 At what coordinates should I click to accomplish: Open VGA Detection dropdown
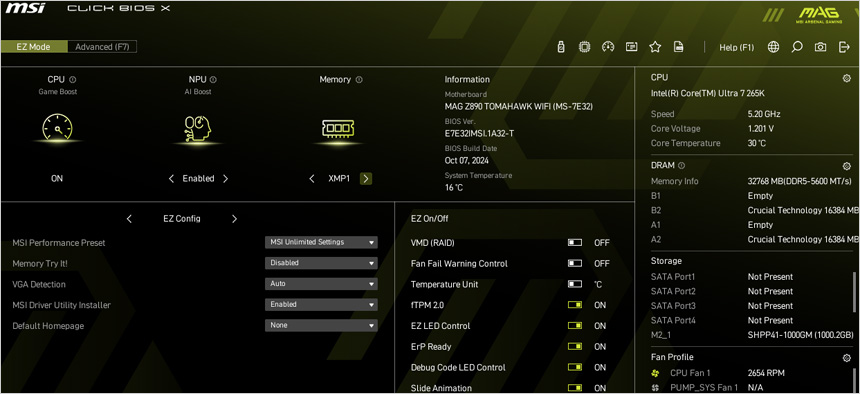[321, 284]
